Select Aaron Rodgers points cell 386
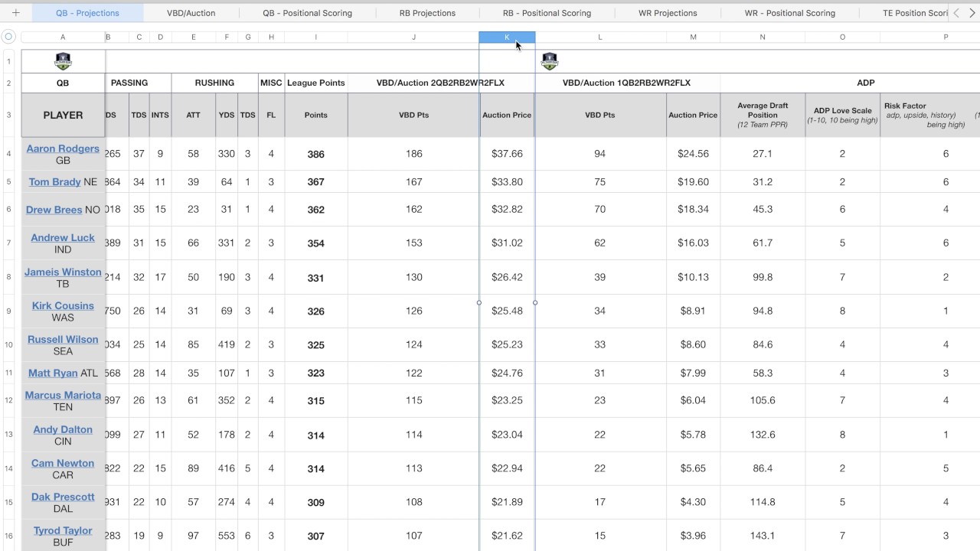 point(316,154)
